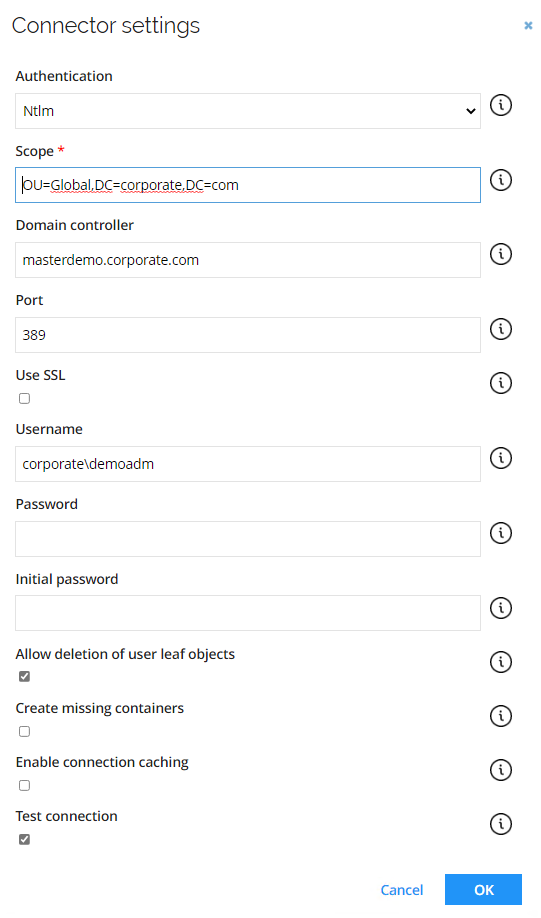The image size is (541, 918).
Task: Tick the Create missing containers checkbox
Action: 25,731
